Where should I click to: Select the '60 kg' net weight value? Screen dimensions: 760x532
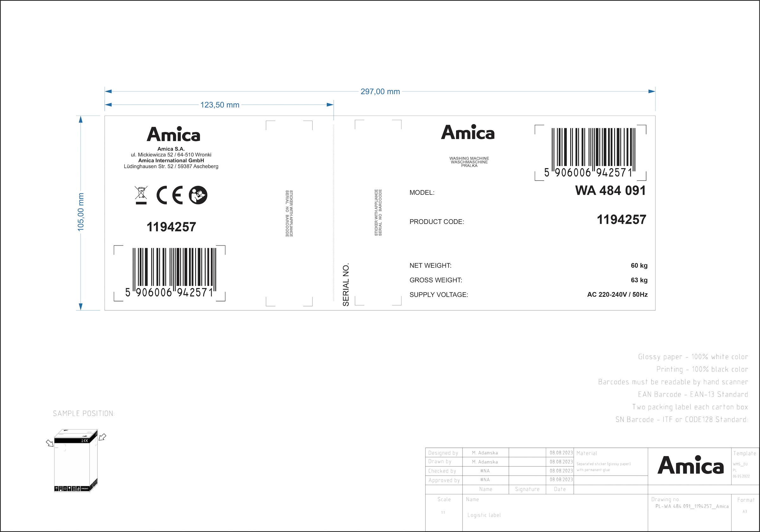[x=639, y=265]
